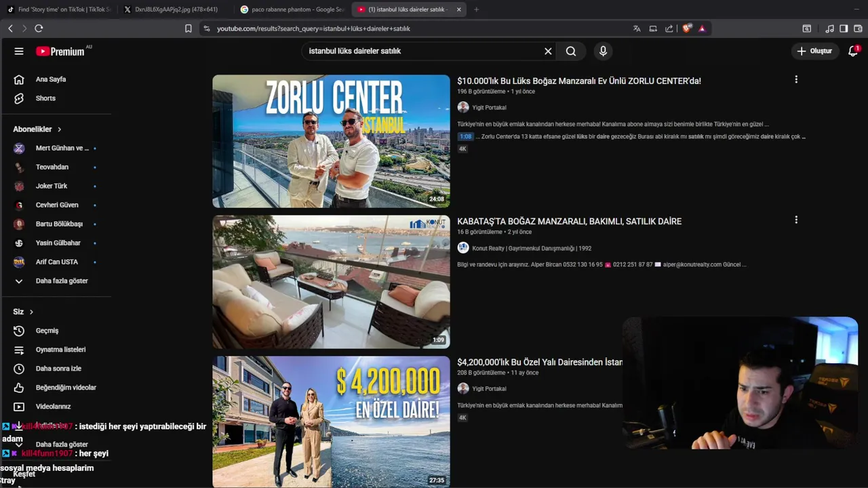Viewport: 868px width, 488px height.
Task: Switch to the TikTok Story time tab
Action: tap(59, 9)
